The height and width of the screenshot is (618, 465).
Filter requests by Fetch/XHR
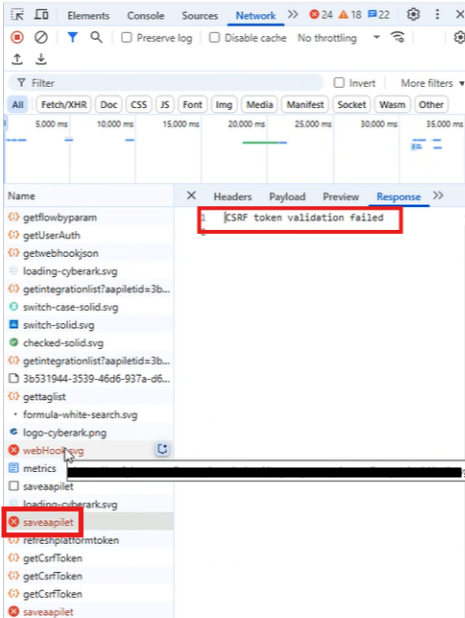tap(64, 104)
